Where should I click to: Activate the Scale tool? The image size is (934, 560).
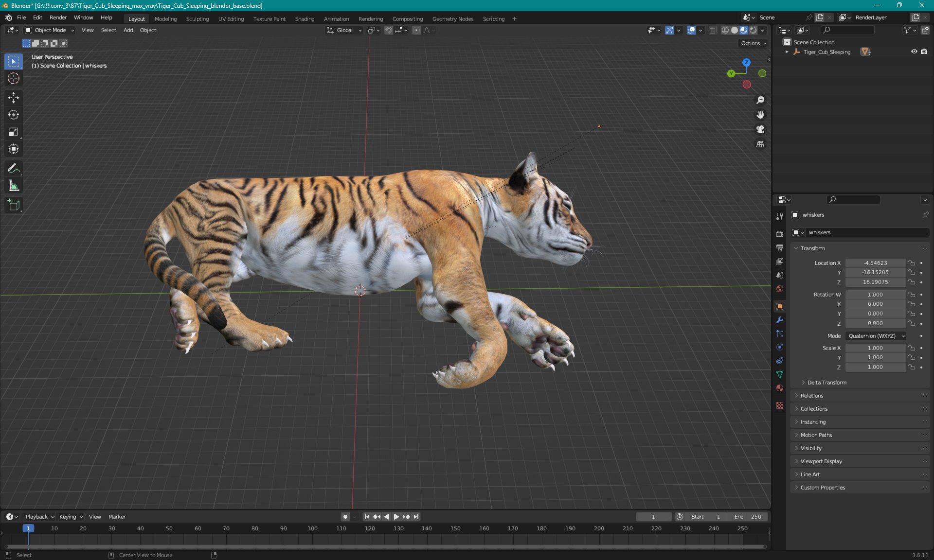[x=14, y=132]
